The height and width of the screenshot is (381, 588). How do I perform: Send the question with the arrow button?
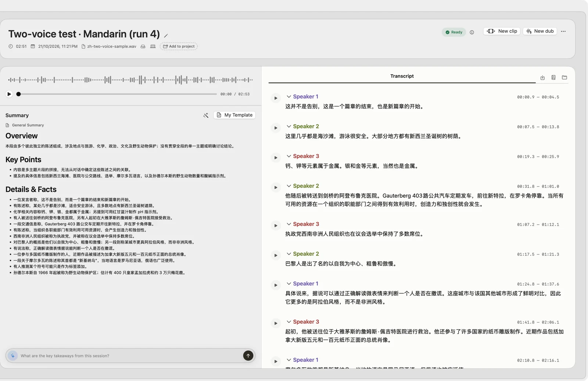[x=248, y=356]
